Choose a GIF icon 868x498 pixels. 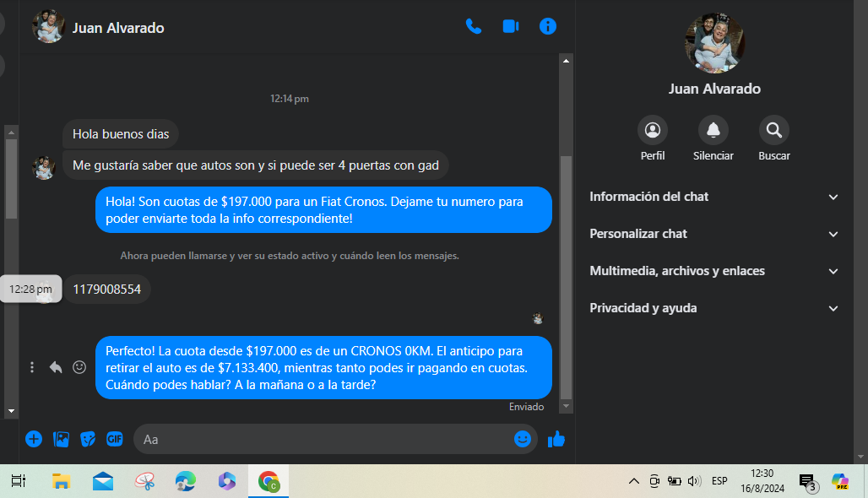pyautogui.click(x=115, y=439)
